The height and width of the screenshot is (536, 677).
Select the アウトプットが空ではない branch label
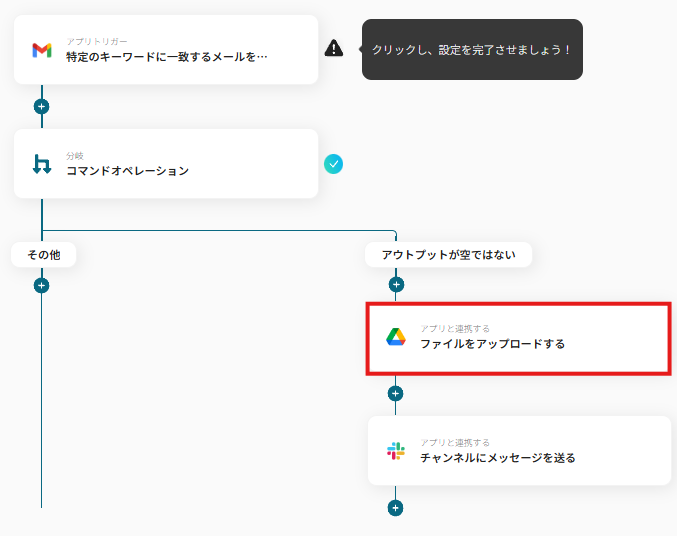[x=448, y=255]
